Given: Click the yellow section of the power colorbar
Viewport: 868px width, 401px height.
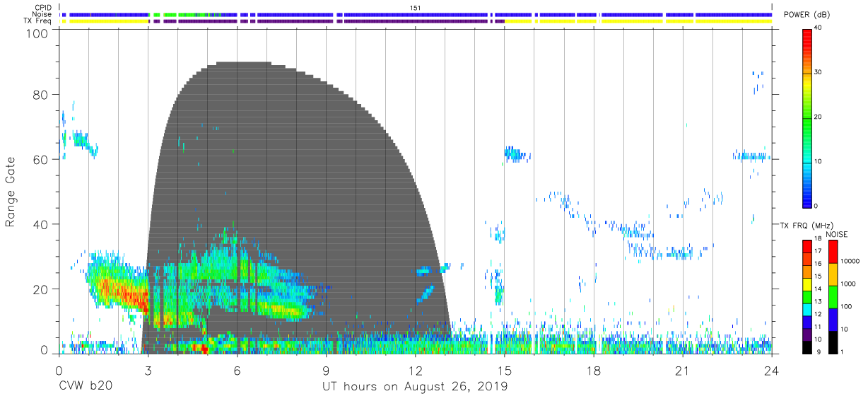Looking at the screenshot, I should (x=808, y=83).
